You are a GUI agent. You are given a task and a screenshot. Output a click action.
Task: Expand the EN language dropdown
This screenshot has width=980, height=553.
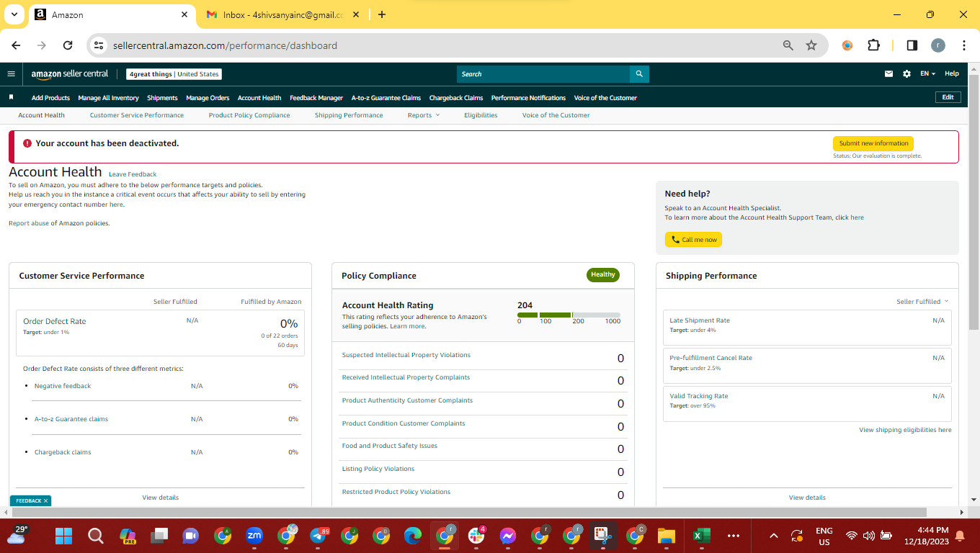(927, 73)
